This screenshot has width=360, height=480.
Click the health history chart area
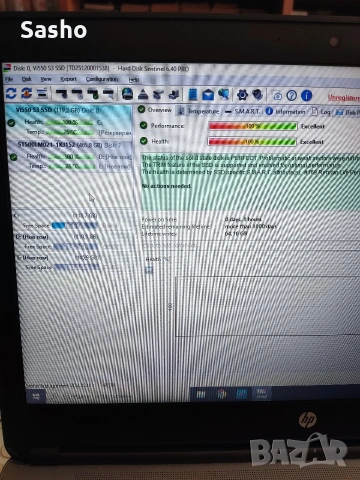[268, 306]
